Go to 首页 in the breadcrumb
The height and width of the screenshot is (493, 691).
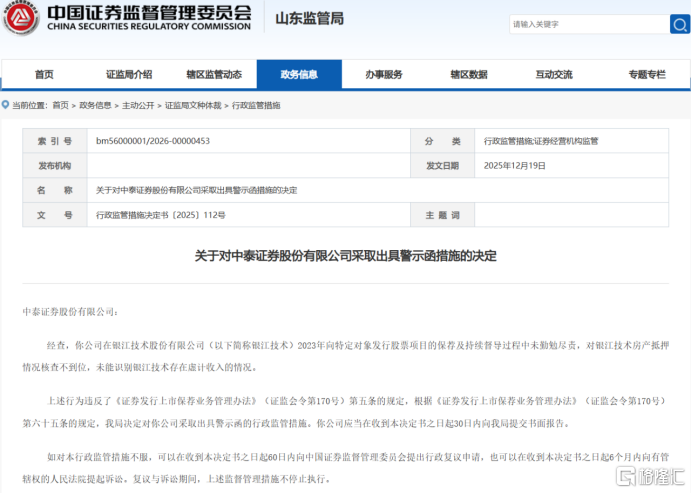point(60,105)
